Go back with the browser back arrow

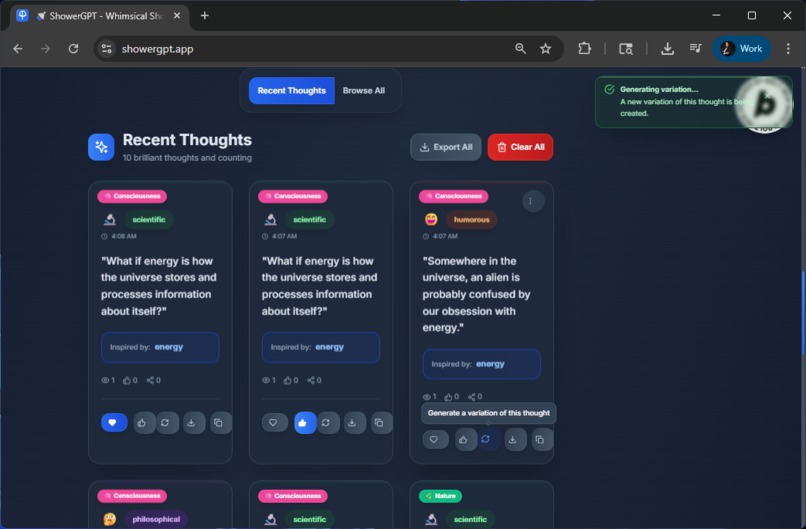18,49
